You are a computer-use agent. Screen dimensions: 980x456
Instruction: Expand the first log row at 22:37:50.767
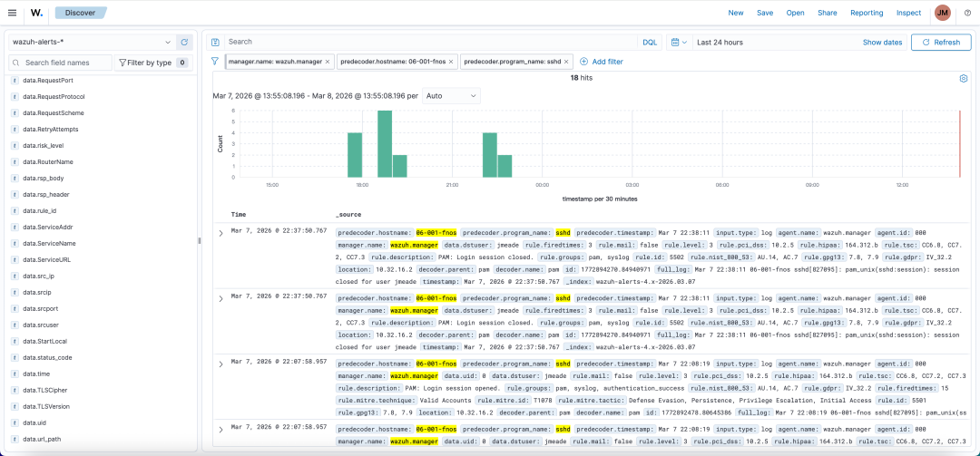pyautogui.click(x=220, y=234)
